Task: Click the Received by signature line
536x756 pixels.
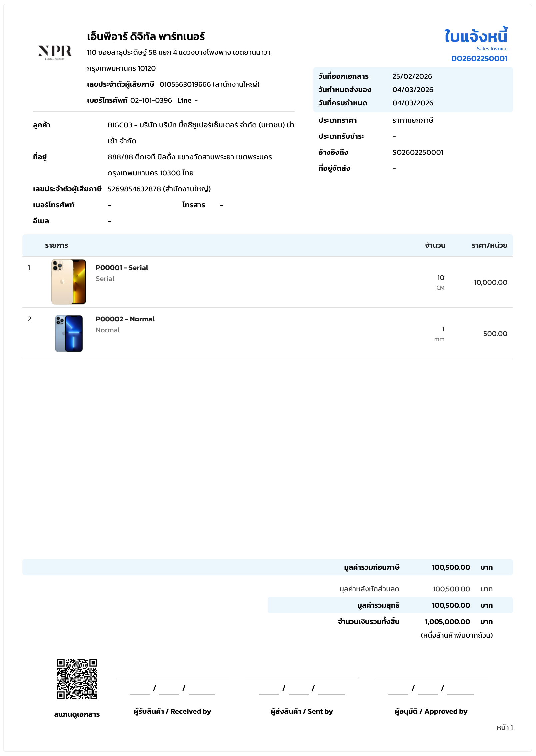Action: [x=172, y=677]
